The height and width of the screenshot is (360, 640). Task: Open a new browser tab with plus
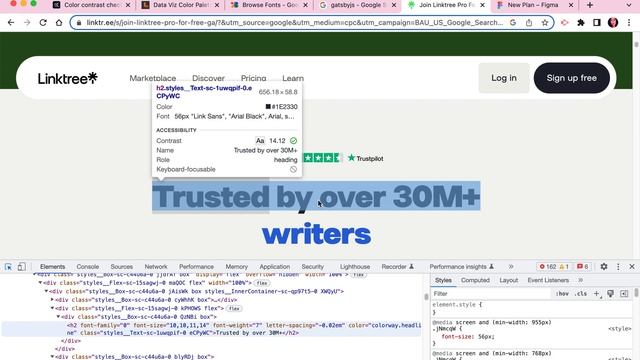pos(590,5)
